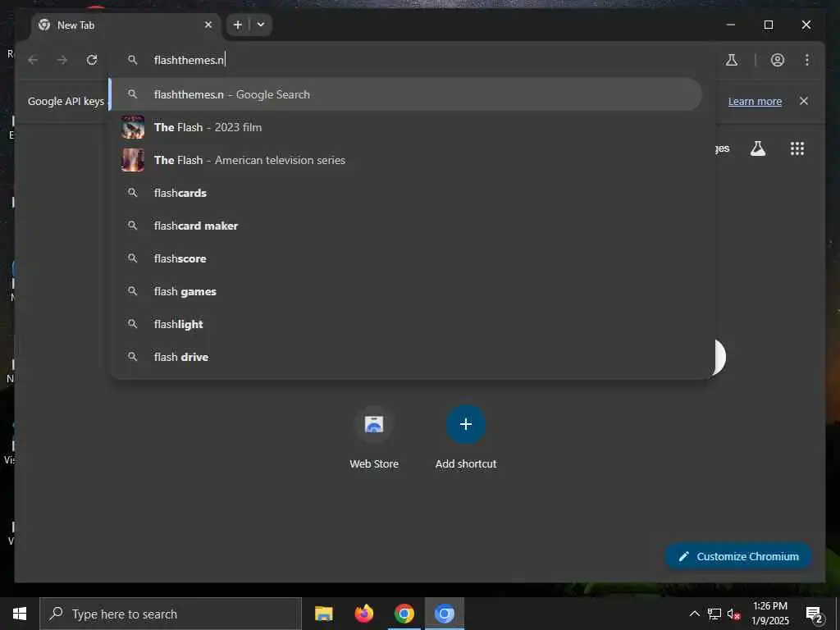Reload the page with the refresh icon

tap(92, 59)
